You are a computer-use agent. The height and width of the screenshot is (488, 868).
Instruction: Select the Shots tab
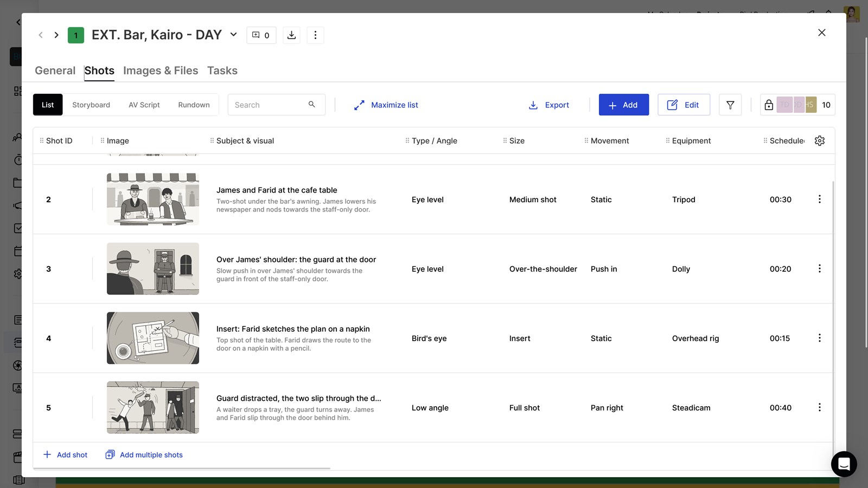tap(99, 71)
